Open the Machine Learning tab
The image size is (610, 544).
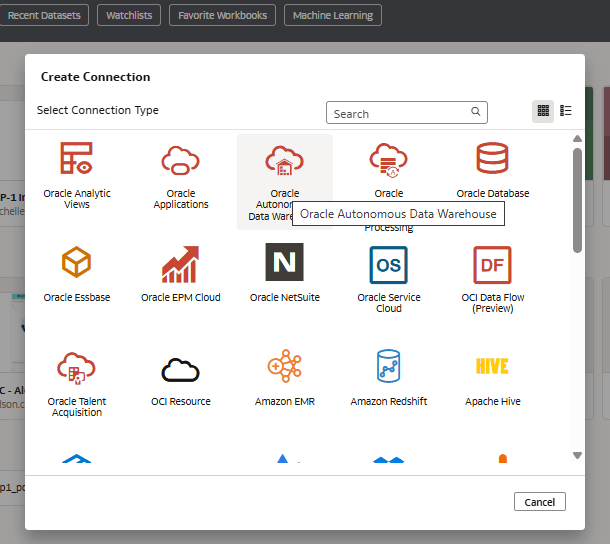(x=333, y=15)
